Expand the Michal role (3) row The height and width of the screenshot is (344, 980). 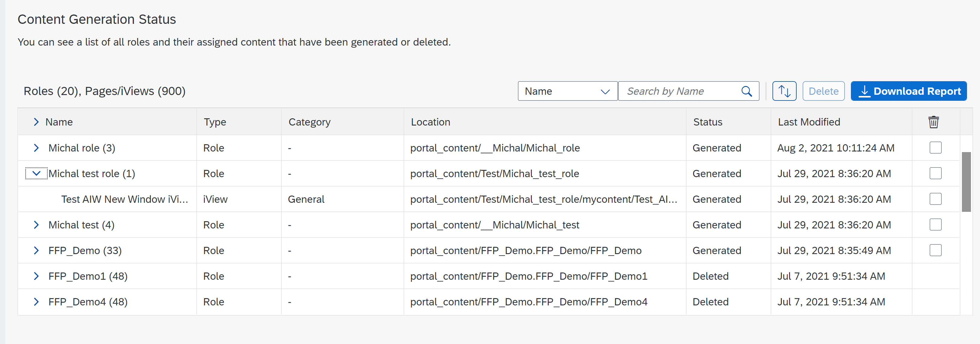point(36,148)
